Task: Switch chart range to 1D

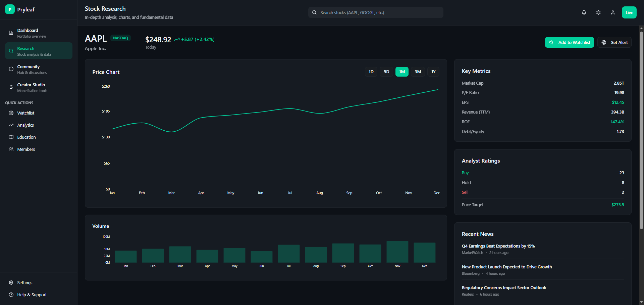Action: pyautogui.click(x=371, y=72)
